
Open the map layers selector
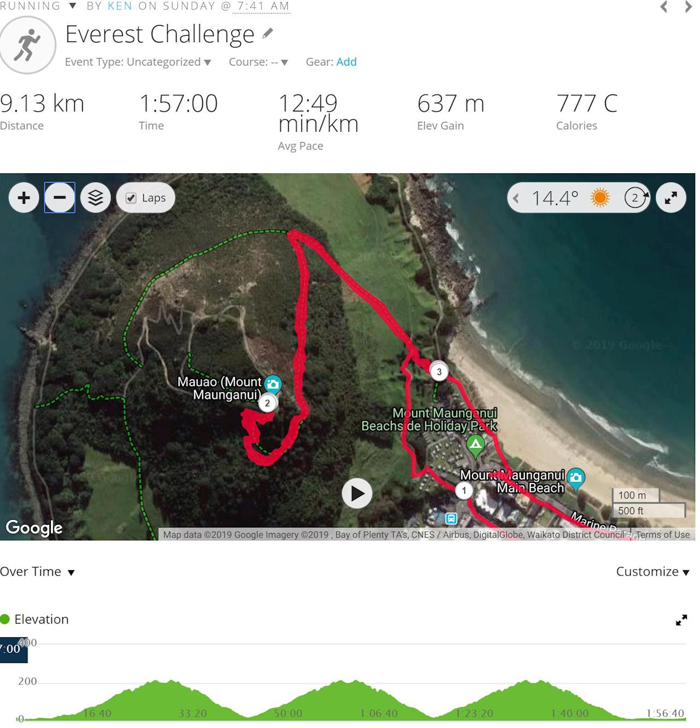coord(96,197)
